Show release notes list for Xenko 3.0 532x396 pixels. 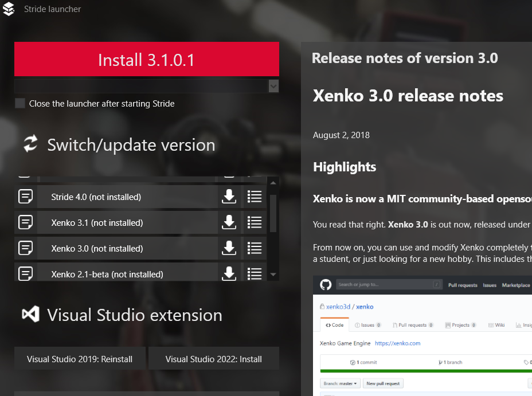click(255, 248)
